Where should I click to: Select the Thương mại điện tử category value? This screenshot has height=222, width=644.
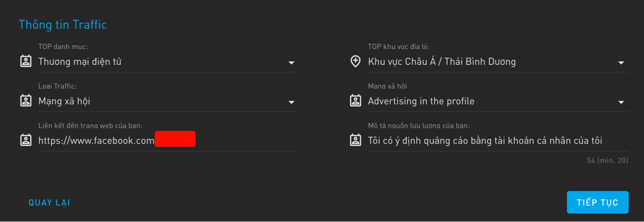point(80,62)
